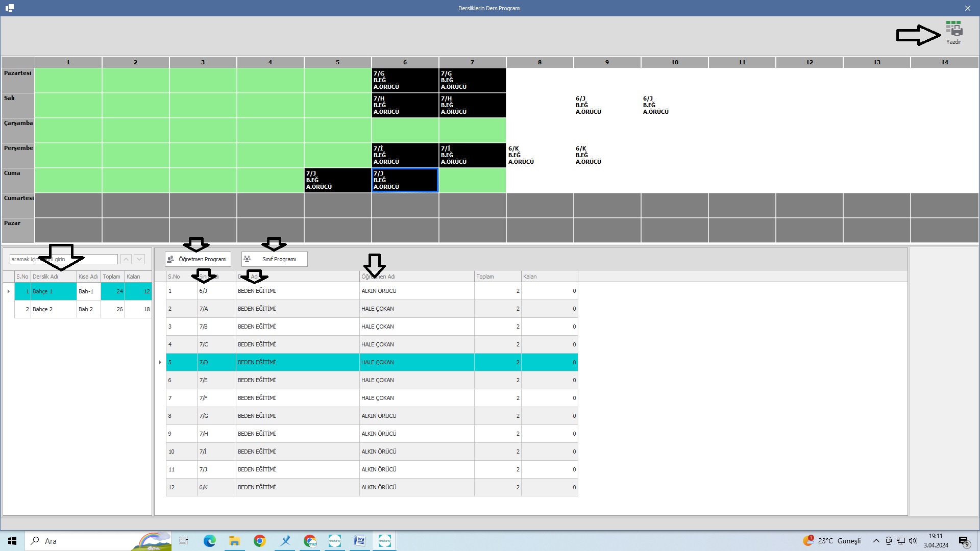Open Google Chrome from taskbar
The width and height of the screenshot is (980, 551).
pyautogui.click(x=259, y=541)
